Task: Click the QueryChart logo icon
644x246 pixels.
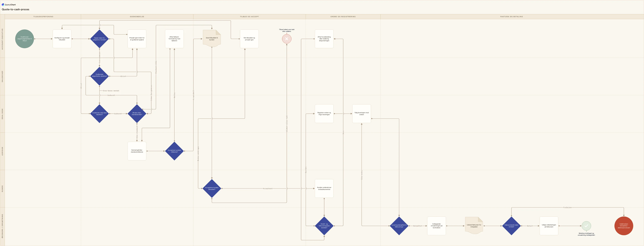Action: tap(3, 5)
